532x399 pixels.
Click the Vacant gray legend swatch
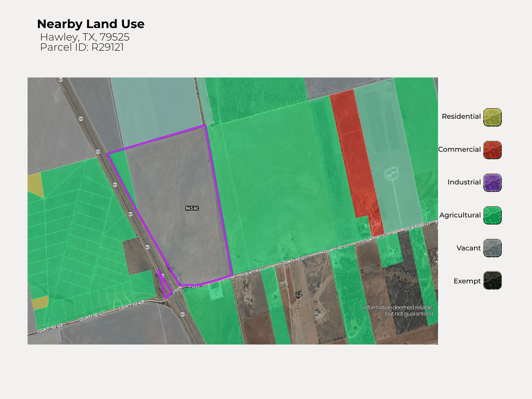(492, 248)
